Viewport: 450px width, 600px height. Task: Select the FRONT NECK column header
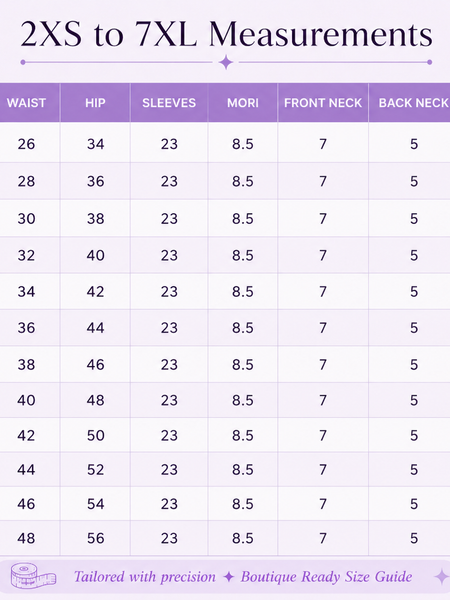(x=323, y=103)
